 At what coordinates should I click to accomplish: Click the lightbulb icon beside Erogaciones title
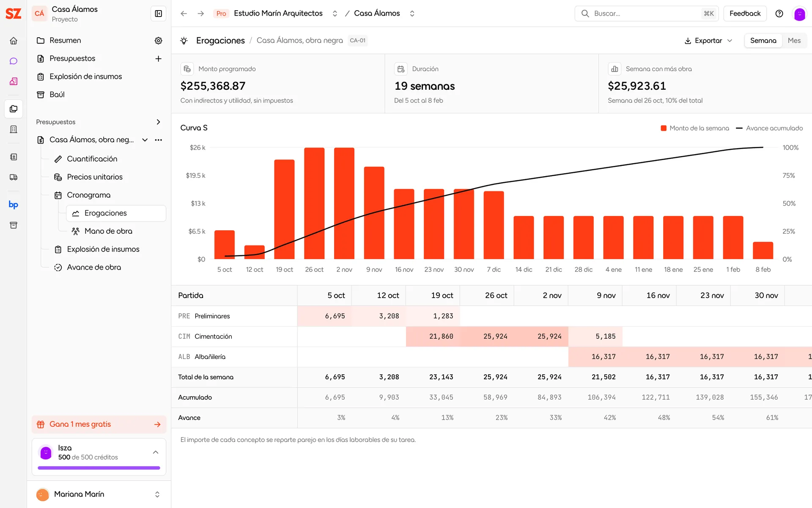[x=184, y=41]
